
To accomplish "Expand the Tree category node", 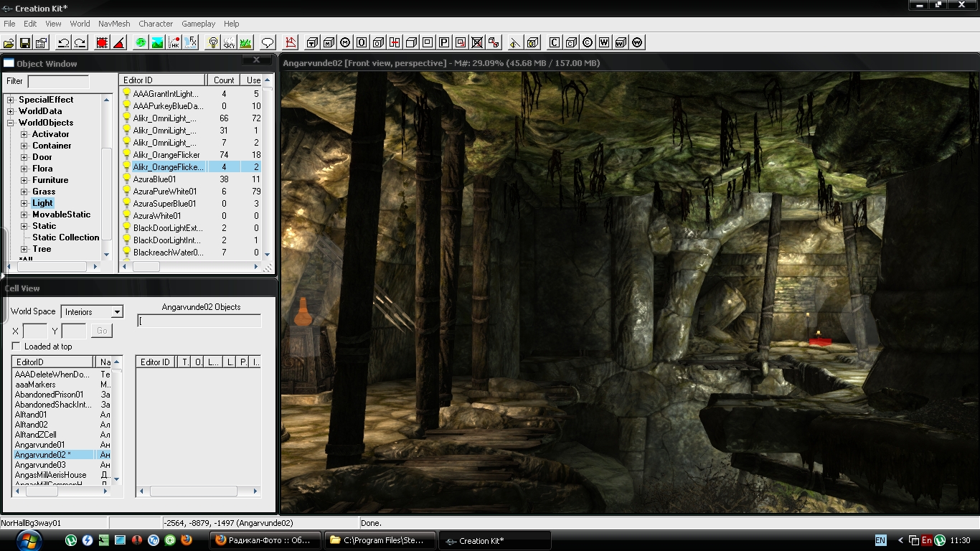I will point(24,249).
